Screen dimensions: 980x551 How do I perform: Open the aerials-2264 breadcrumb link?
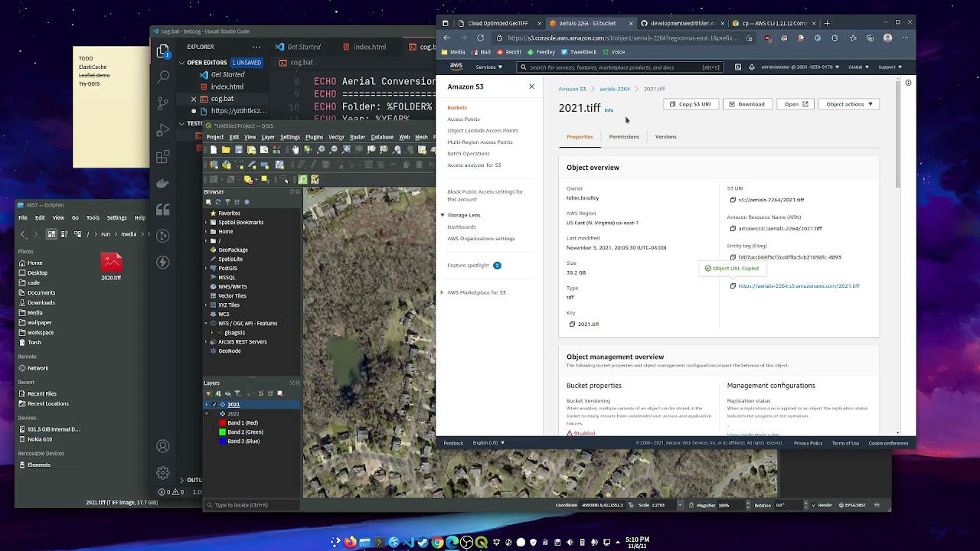[615, 89]
